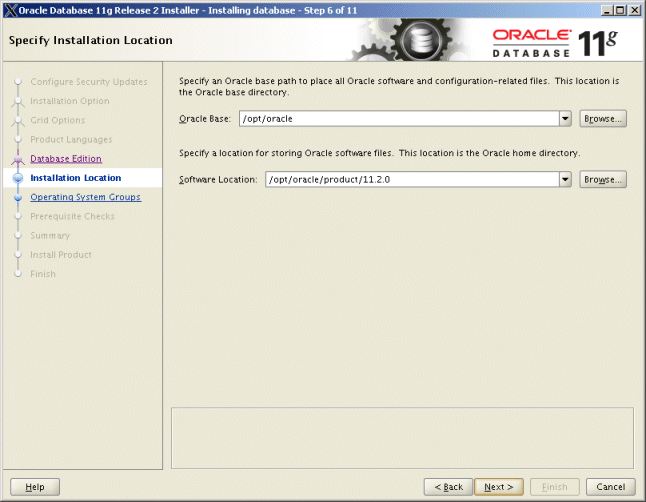Click the Oracle Base label

[205, 119]
